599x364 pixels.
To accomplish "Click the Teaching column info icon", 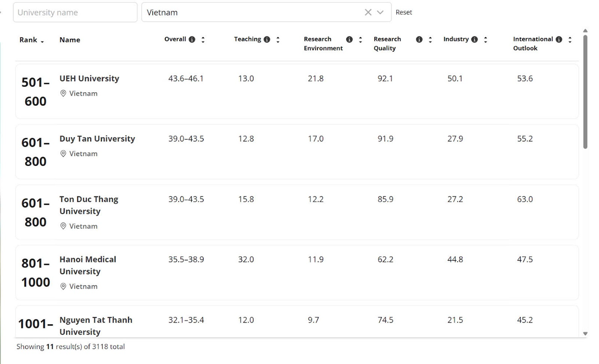I will 267,39.
